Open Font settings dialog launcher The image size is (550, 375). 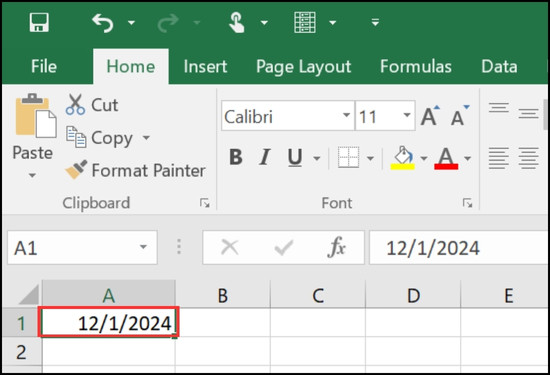(x=467, y=203)
